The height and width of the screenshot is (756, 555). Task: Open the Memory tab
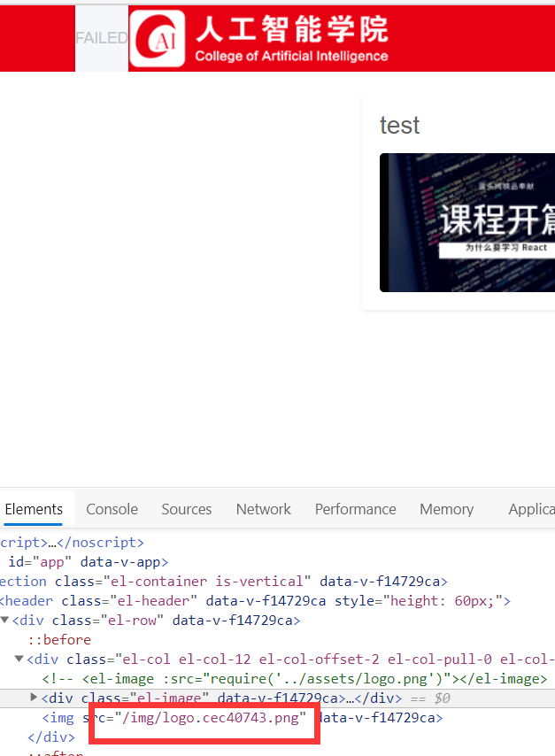tap(446, 509)
